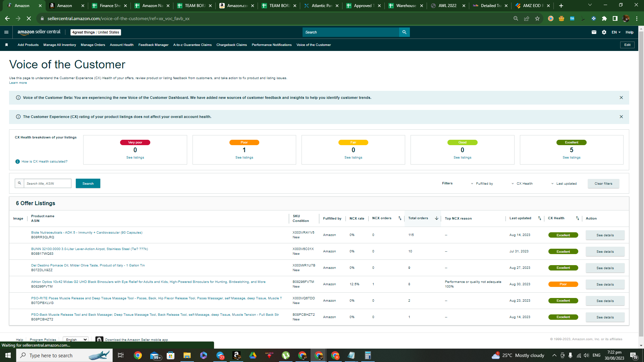Toggle the Chrome side panel icon
Screen dimensions: 644x362
point(615,18)
